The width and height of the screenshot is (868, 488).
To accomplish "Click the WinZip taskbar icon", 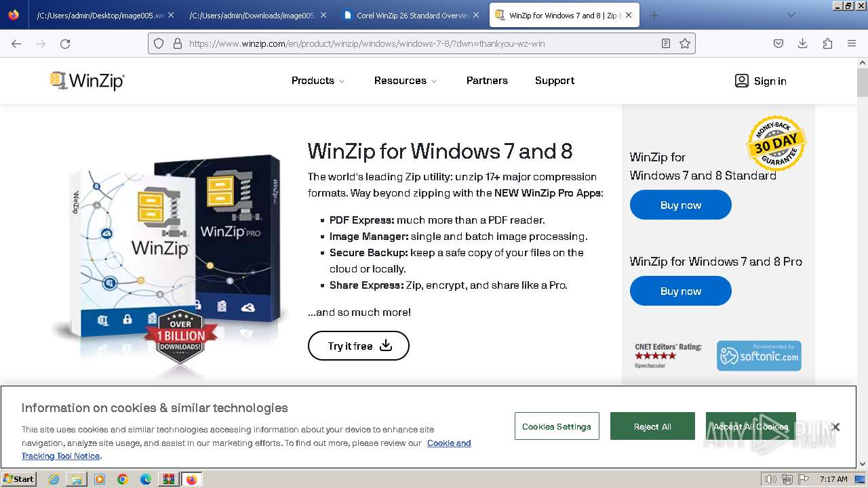I will (x=168, y=479).
